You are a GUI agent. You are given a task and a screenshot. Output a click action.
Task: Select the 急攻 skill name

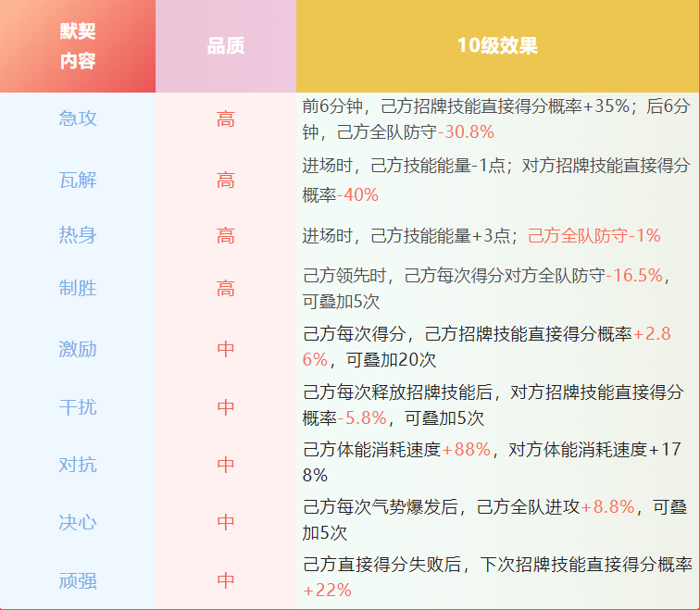(x=78, y=118)
